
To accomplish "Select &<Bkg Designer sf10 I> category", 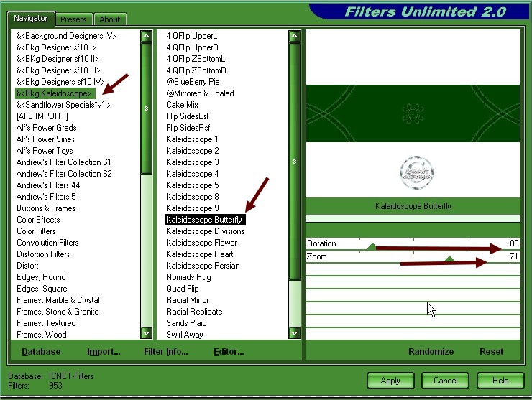I will pos(56,47).
